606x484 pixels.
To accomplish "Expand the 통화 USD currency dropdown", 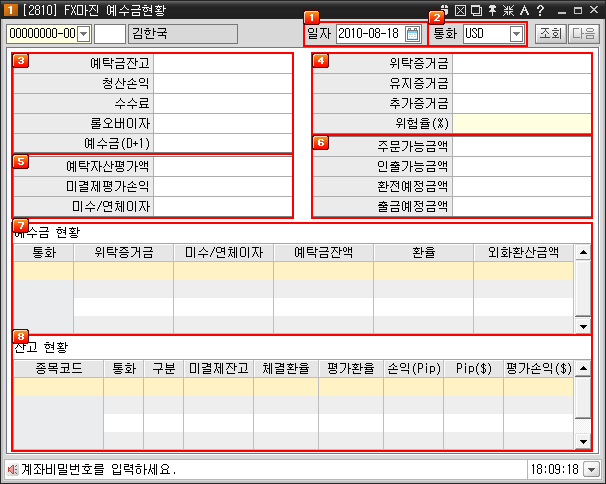I will tap(516, 34).
